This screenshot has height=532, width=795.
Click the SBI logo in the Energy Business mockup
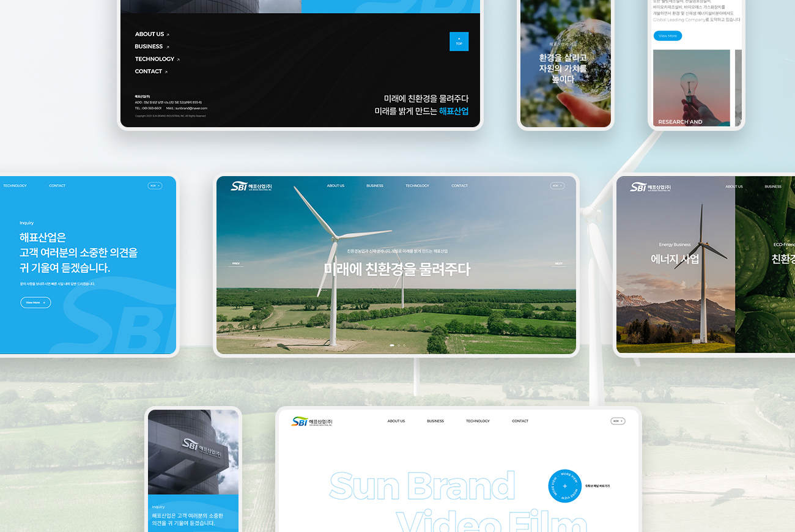[651, 187]
